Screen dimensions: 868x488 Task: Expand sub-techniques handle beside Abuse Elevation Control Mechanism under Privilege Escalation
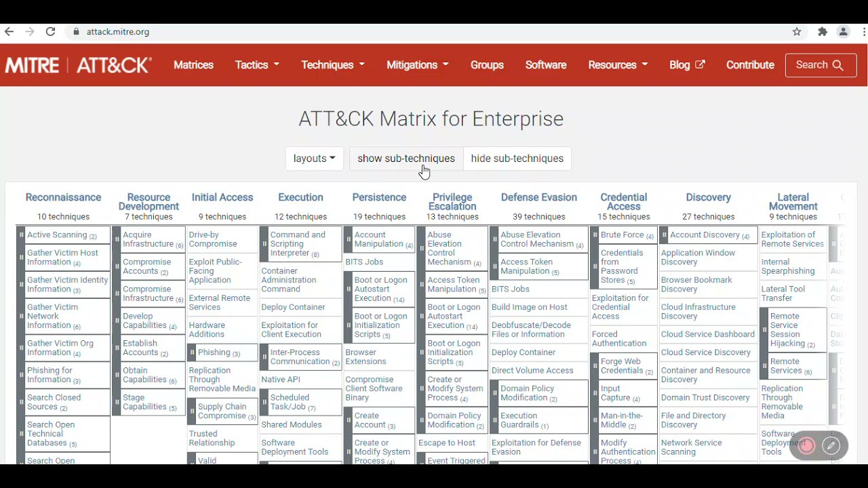click(421, 249)
